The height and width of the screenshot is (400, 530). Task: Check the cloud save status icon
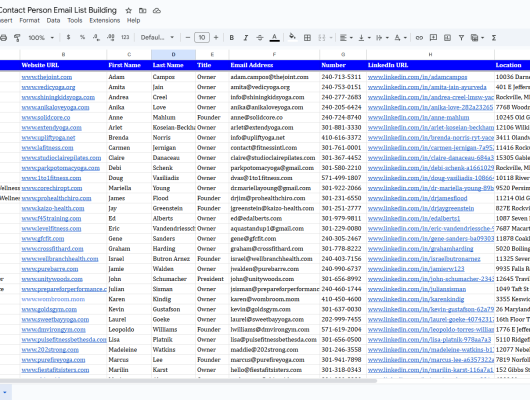click(x=156, y=10)
